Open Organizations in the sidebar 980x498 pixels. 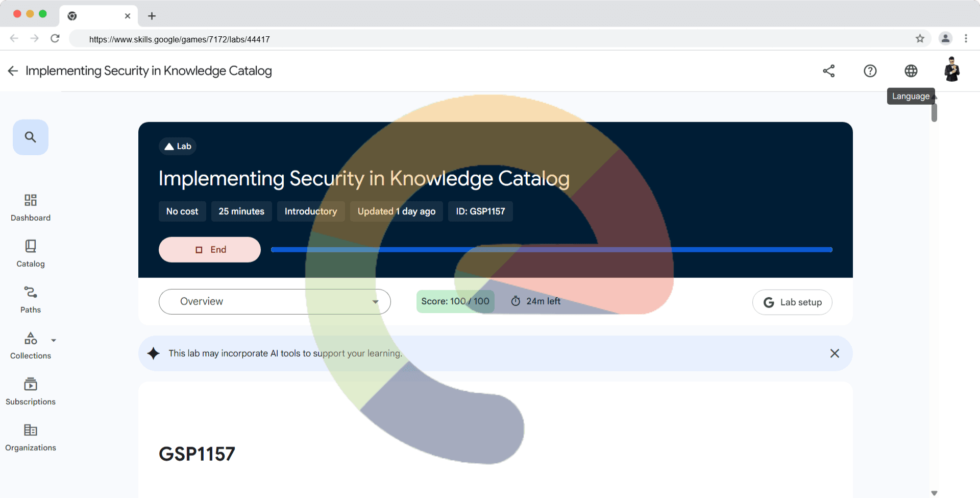pos(31,437)
